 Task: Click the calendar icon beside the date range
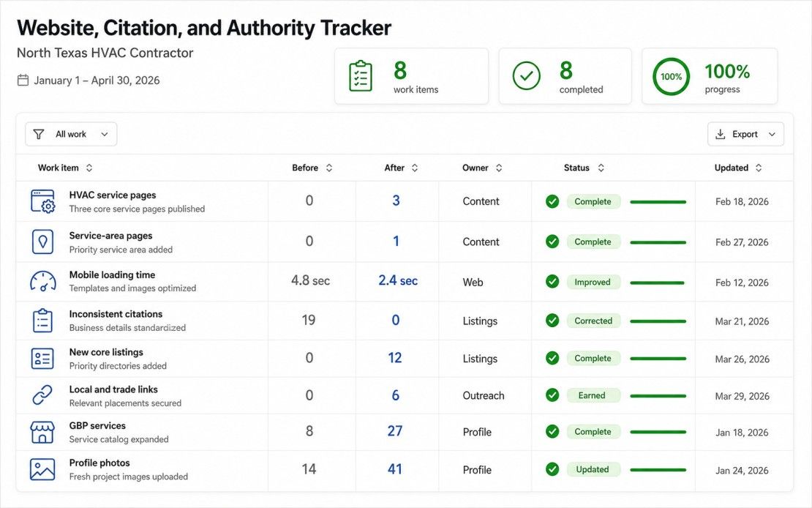click(x=23, y=80)
